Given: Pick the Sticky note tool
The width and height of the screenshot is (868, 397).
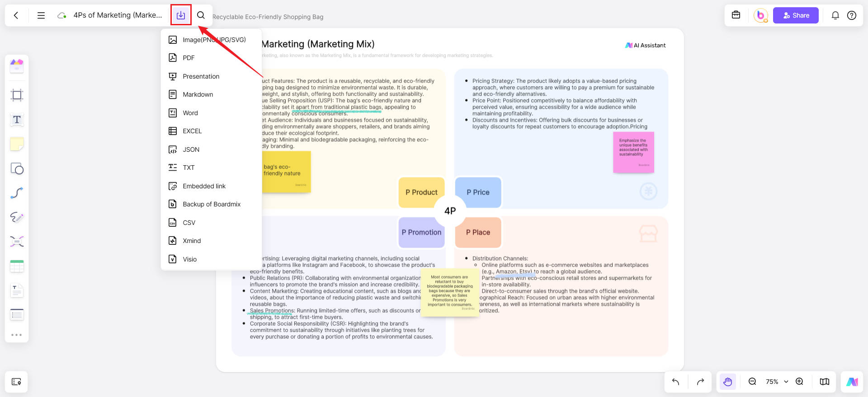Looking at the screenshot, I should click(17, 144).
